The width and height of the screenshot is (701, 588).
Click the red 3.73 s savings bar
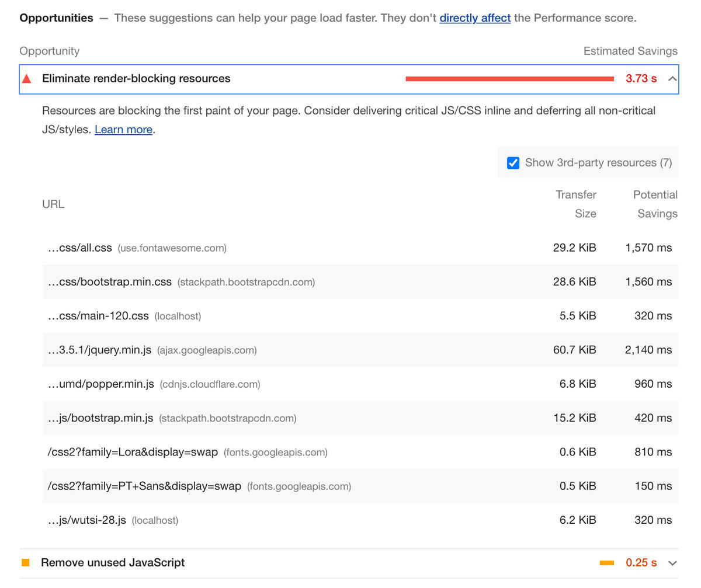click(x=509, y=79)
